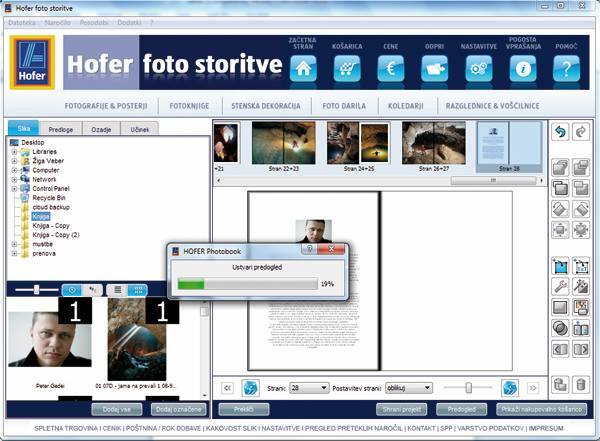Toggle the list view button
600x441 pixels.
tap(117, 290)
